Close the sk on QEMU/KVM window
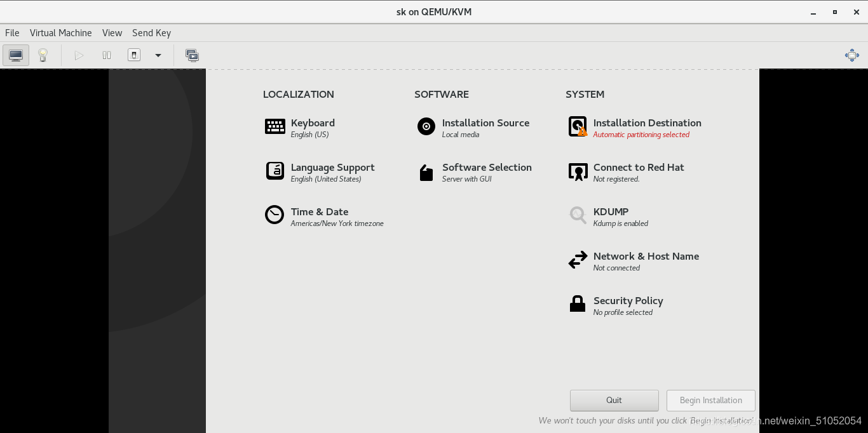This screenshot has height=433, width=868. (857, 12)
